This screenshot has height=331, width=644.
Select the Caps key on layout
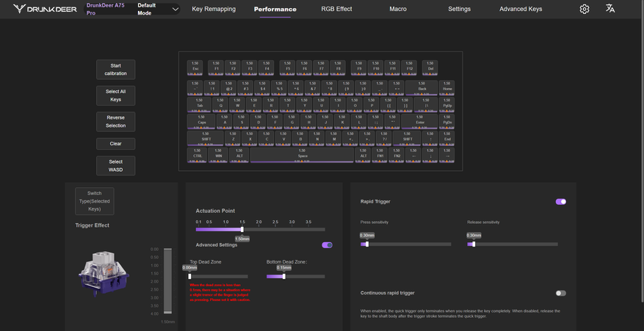[201, 121]
